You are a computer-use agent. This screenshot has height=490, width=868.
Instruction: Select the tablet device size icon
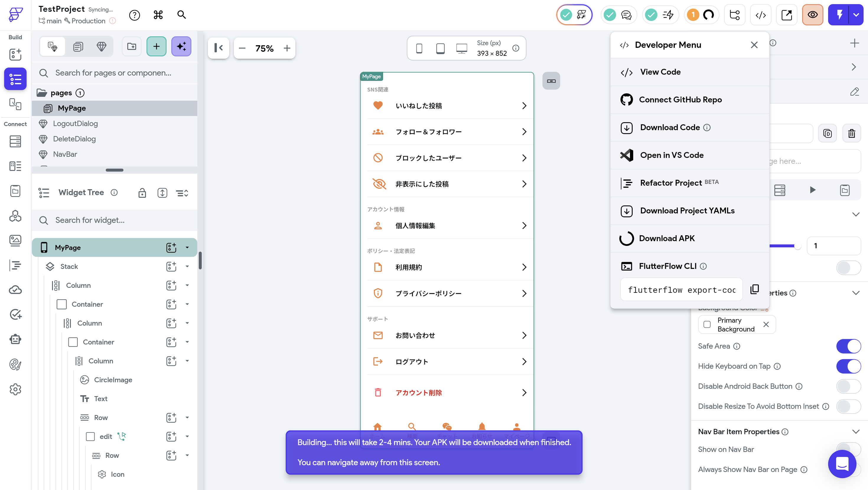point(440,48)
